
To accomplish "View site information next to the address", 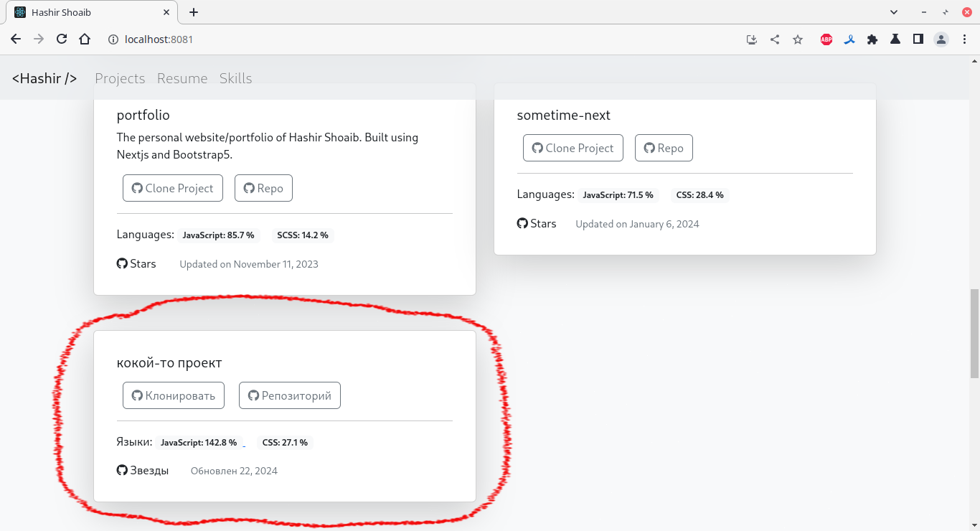I will [x=113, y=39].
